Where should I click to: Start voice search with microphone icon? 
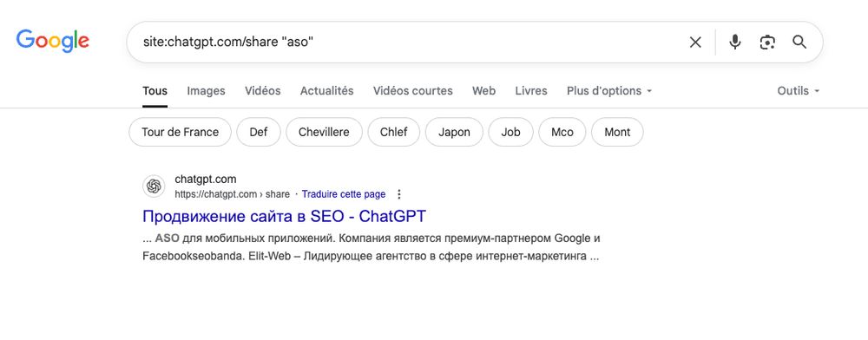pyautogui.click(x=734, y=42)
